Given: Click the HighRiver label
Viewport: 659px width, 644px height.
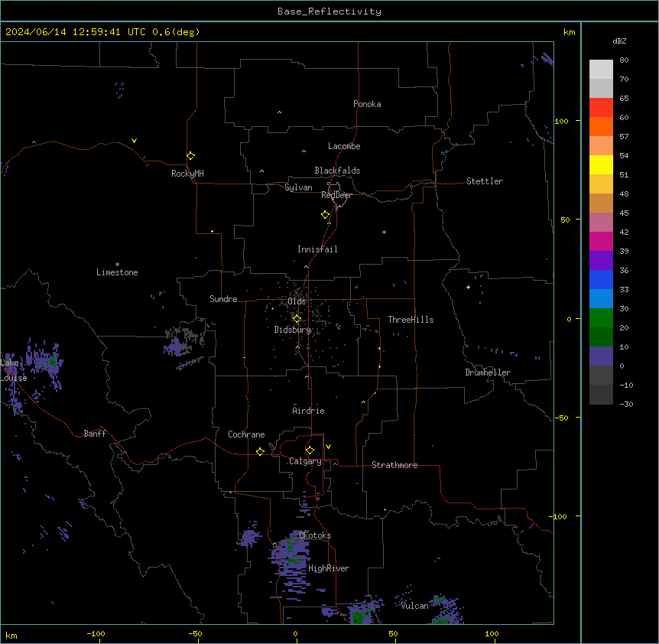Looking at the screenshot, I should [329, 568].
